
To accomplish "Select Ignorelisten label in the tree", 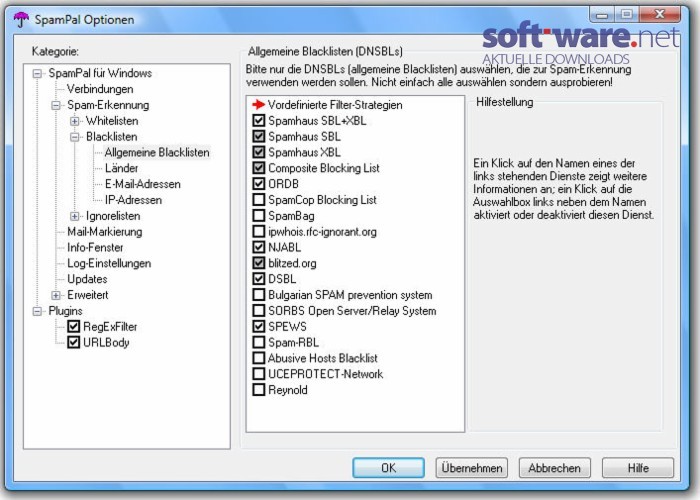I will 113,216.
